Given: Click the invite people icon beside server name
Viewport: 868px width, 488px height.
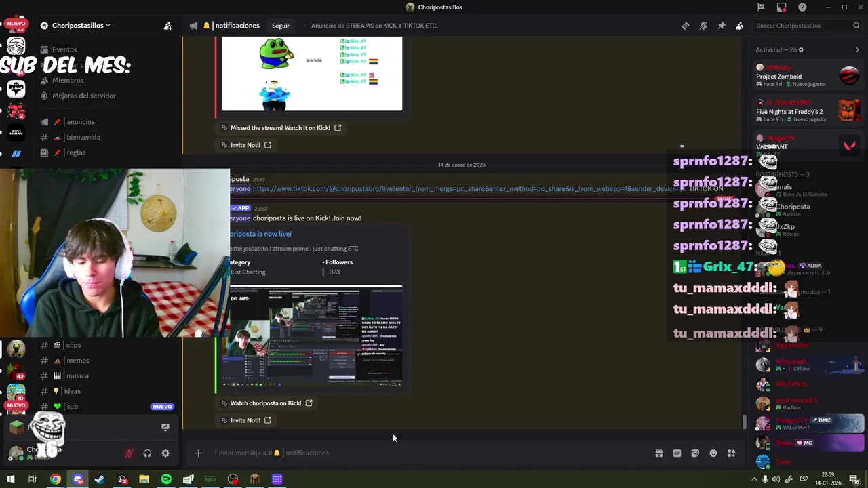Looking at the screenshot, I should click(x=167, y=26).
